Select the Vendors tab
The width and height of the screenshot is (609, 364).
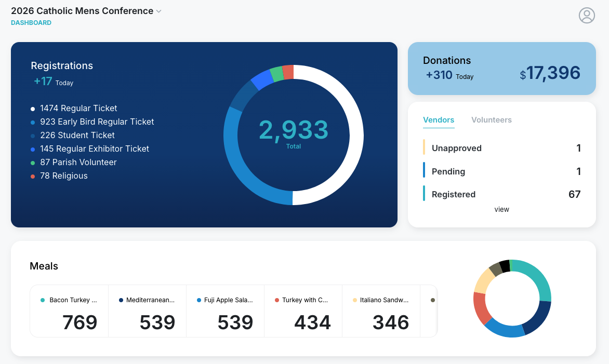click(439, 120)
